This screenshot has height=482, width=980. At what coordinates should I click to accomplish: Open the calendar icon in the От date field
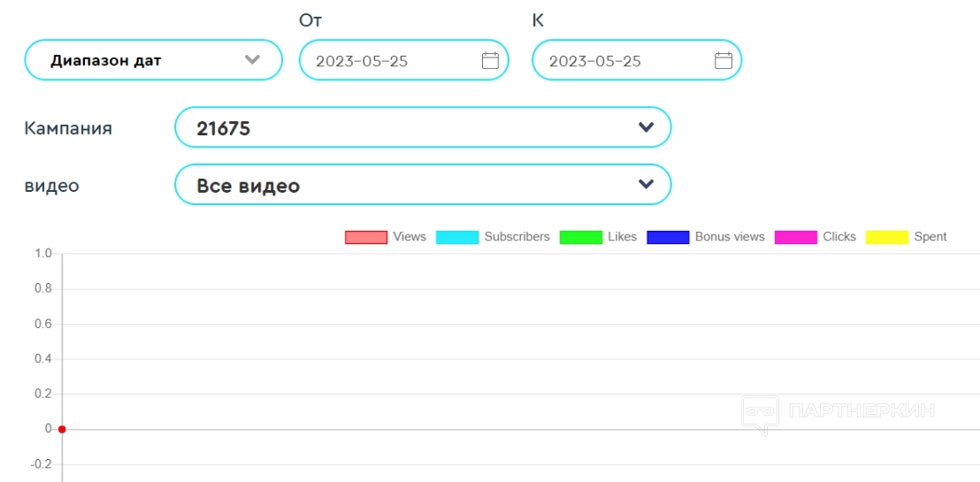coord(490,61)
